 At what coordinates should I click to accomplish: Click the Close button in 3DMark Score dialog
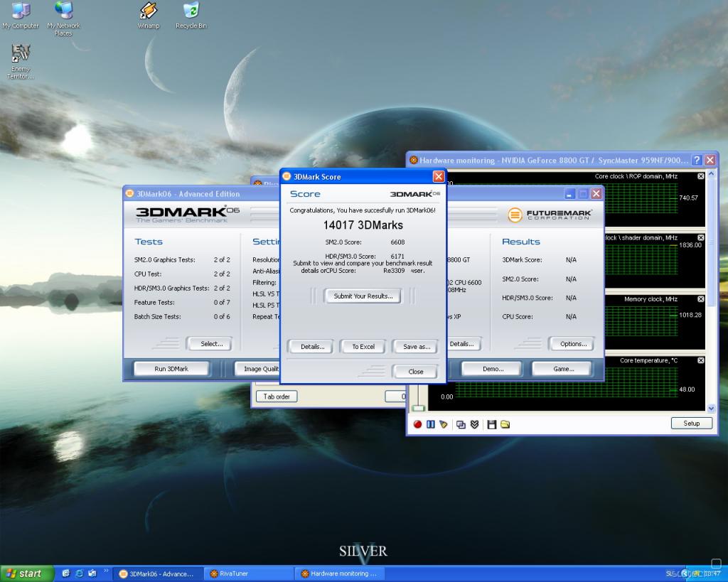415,372
